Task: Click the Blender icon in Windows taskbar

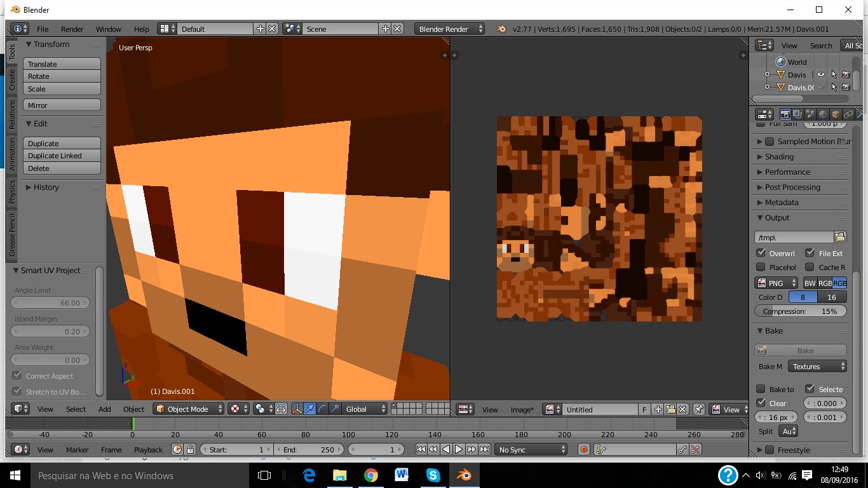Action: coord(465,475)
